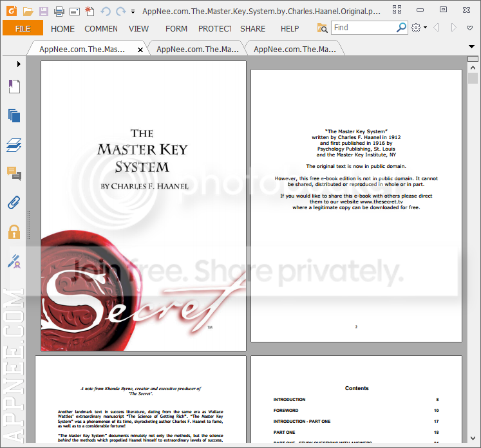Open the Bookmarks panel in the sidebar

(14, 87)
